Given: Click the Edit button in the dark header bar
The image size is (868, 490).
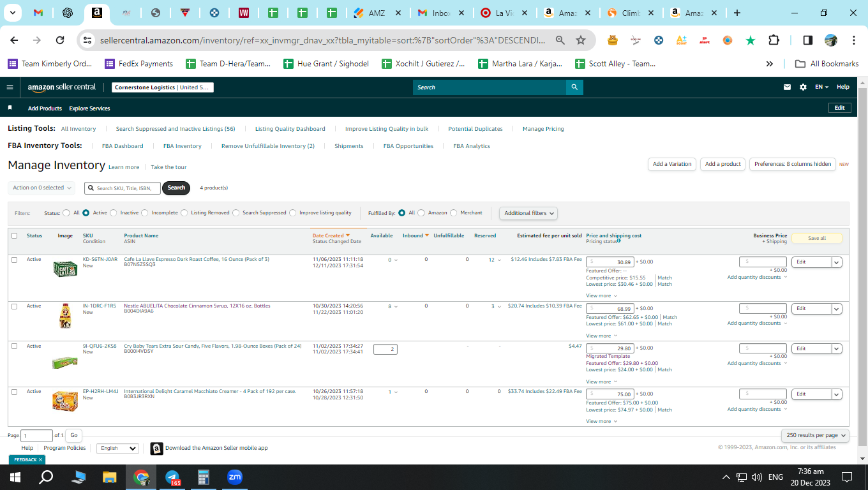Looking at the screenshot, I should pyautogui.click(x=839, y=108).
